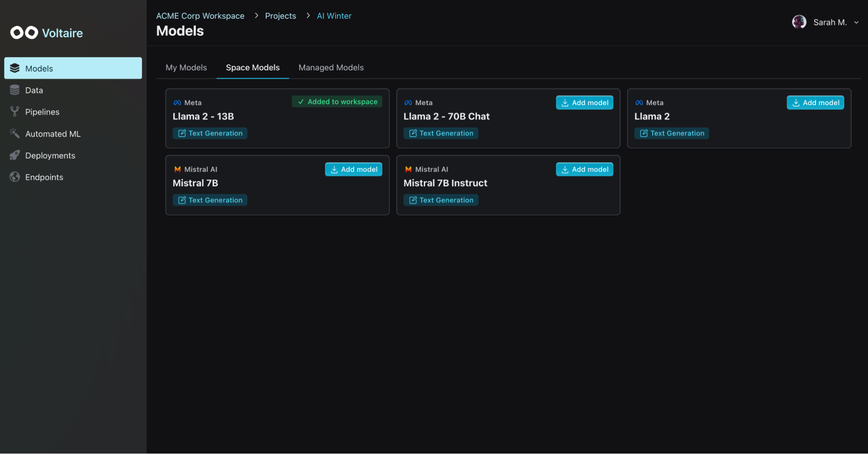Click the Voltaire logo icon
This screenshot has width=868, height=454.
pos(24,33)
